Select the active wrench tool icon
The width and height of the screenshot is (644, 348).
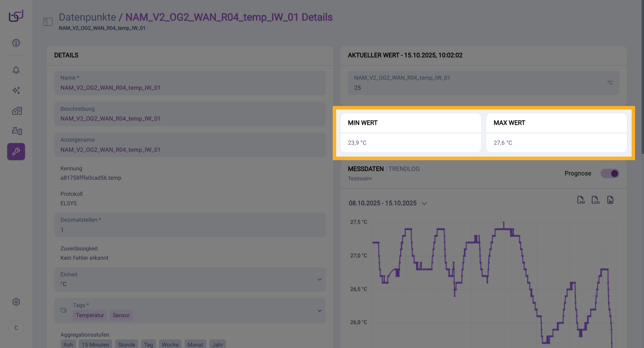(x=16, y=152)
